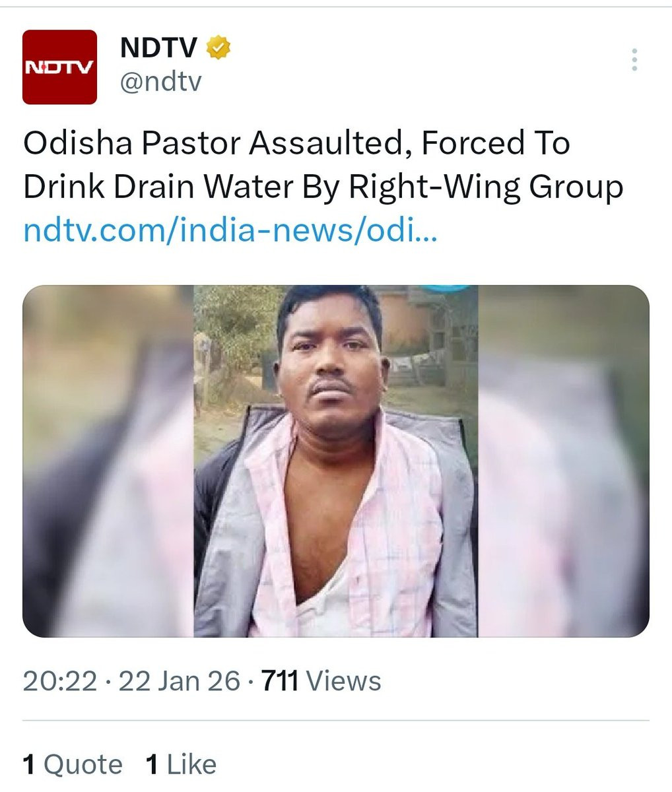The height and width of the screenshot is (792, 672).
Task: Click the 22 Jan 26 date
Action: point(179,681)
